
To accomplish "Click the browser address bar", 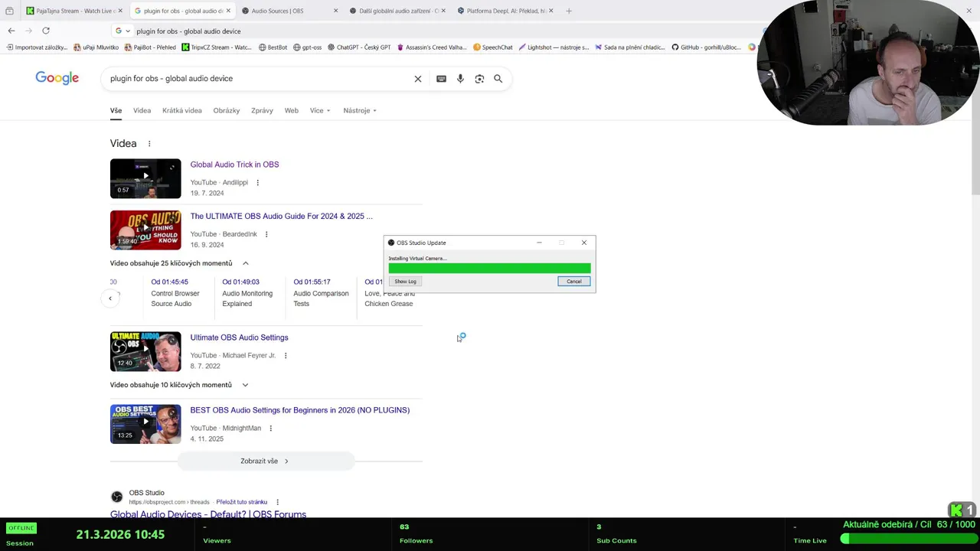I will pos(444,31).
